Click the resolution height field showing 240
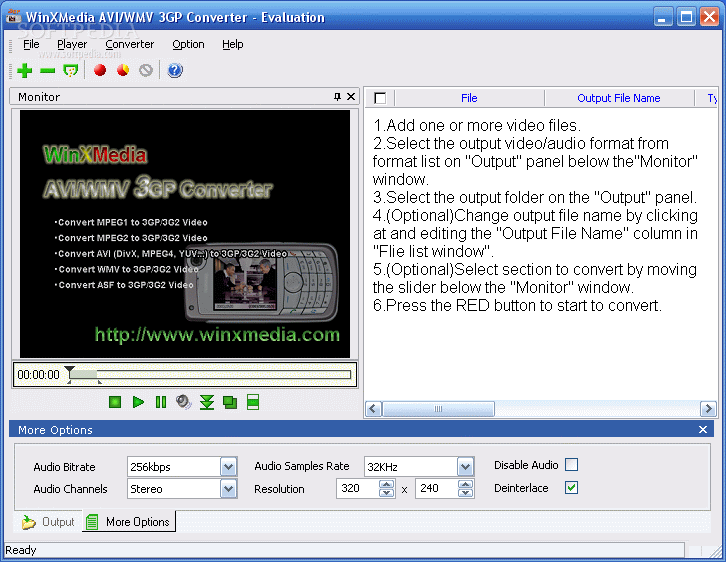726x562 pixels. click(x=437, y=488)
